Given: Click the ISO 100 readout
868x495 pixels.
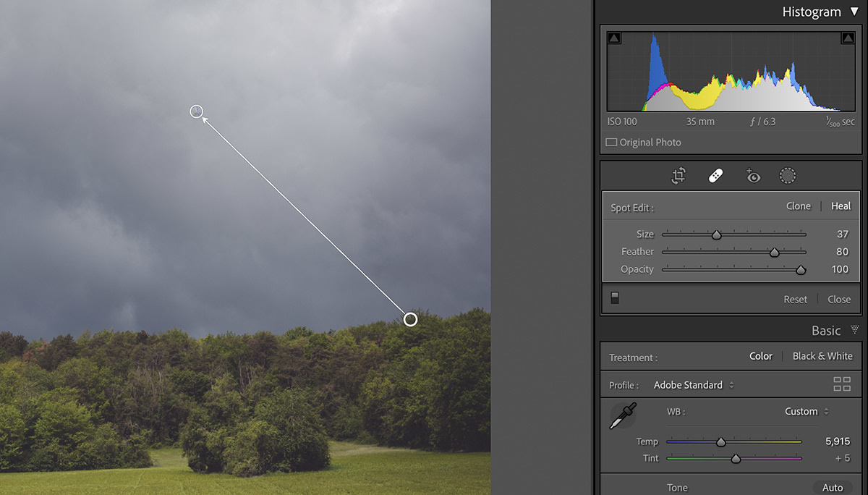Looking at the screenshot, I should click(622, 122).
